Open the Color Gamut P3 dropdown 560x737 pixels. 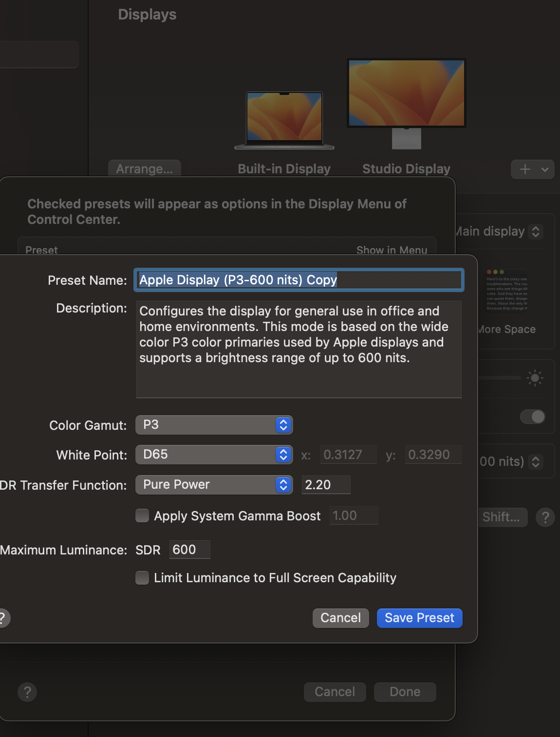point(214,425)
